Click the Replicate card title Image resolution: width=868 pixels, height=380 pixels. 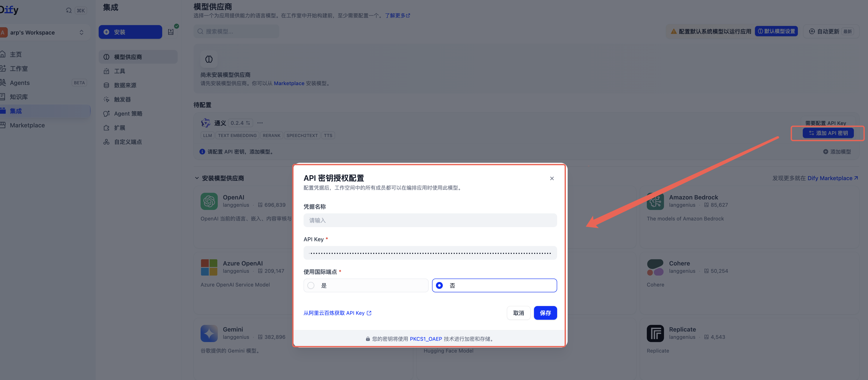682,329
